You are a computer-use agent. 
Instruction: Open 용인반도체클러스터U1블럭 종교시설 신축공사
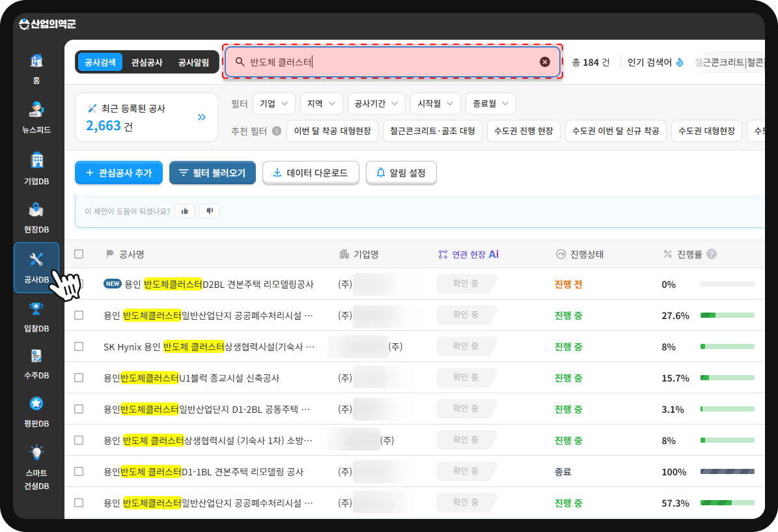(191, 378)
